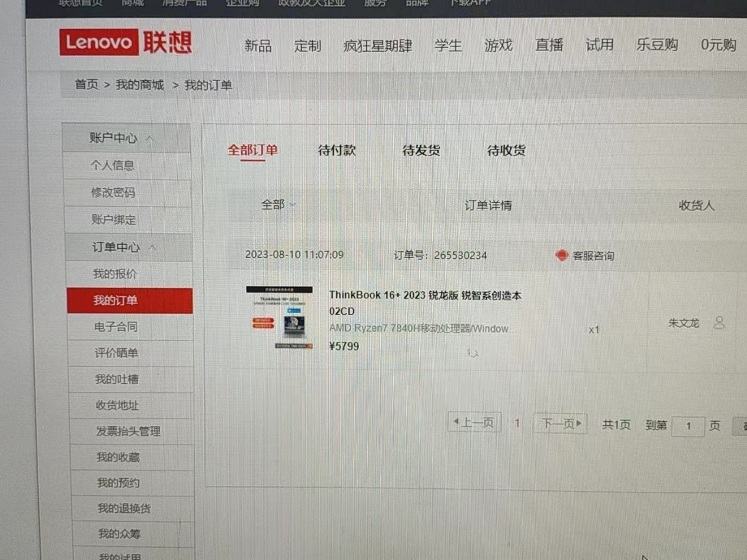The width and height of the screenshot is (747, 560).
Task: Open 疯狂星期肆 in the top navigation
Action: tap(378, 45)
